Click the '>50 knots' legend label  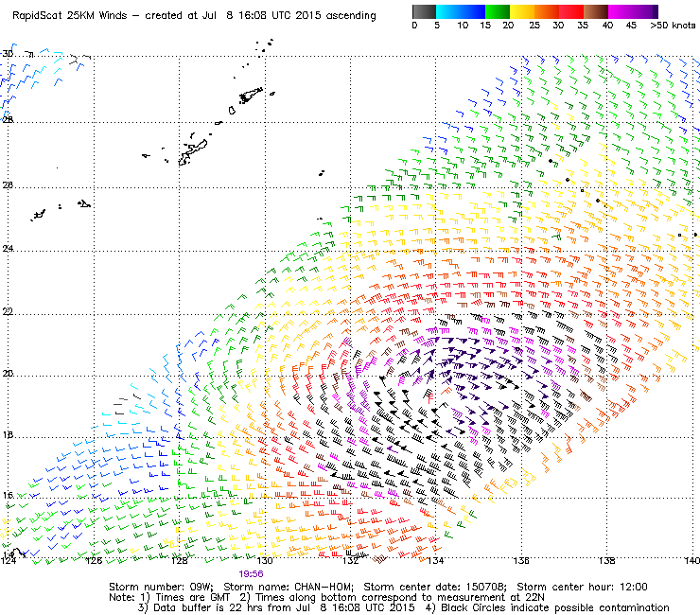[673, 26]
